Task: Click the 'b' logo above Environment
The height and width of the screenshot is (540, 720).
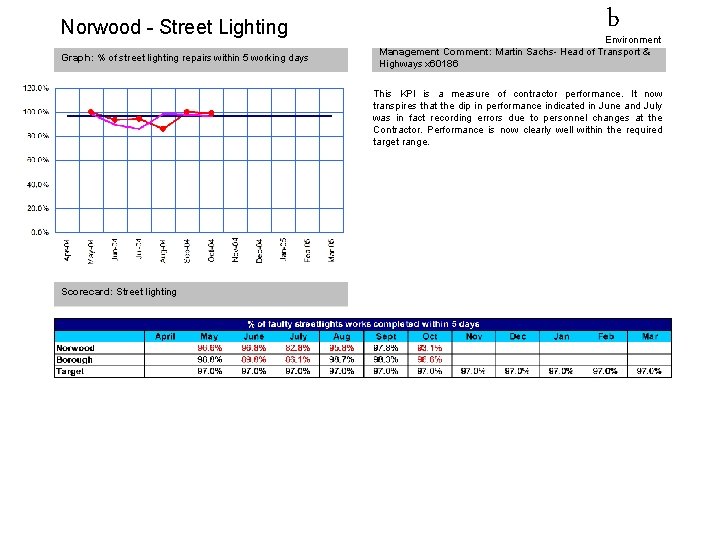Action: (x=613, y=17)
